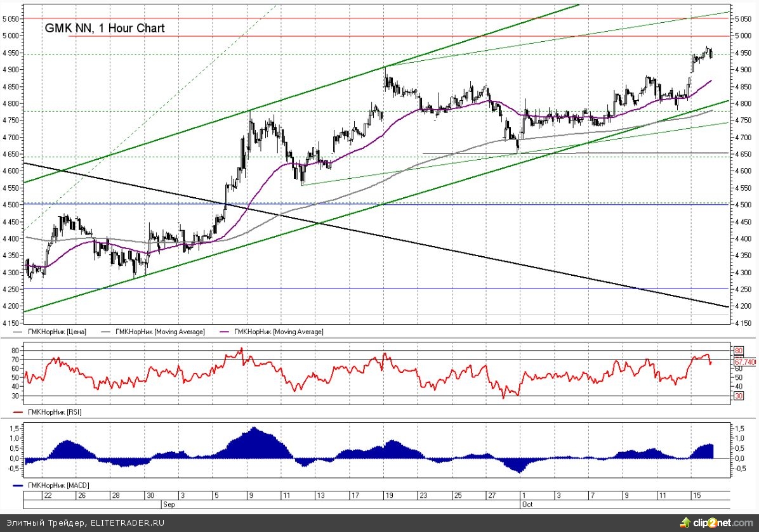The image size is (759, 532).
Task: Click the 'Oct' month label on time axis
Action: click(x=526, y=504)
